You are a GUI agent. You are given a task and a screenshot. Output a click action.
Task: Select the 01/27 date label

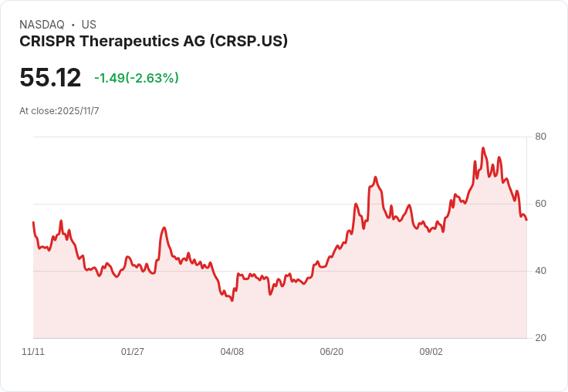(133, 352)
